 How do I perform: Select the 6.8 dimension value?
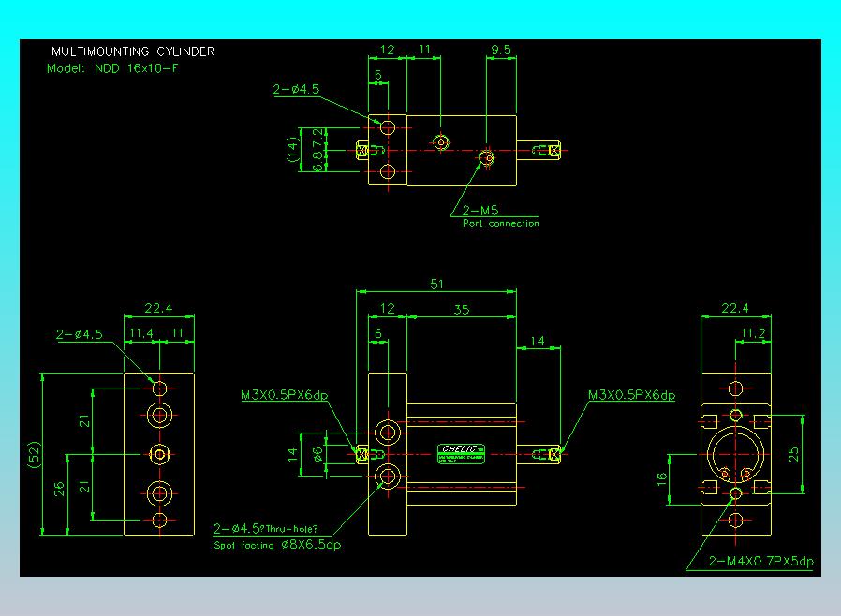point(318,161)
